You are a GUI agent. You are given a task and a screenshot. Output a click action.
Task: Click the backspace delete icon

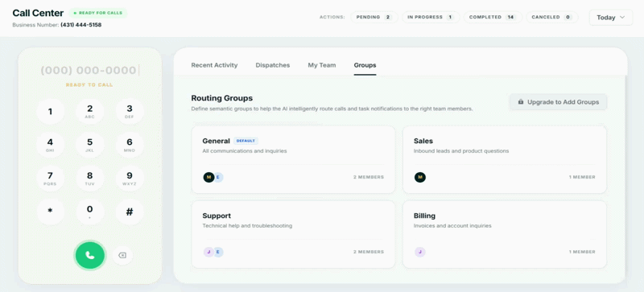point(122,256)
